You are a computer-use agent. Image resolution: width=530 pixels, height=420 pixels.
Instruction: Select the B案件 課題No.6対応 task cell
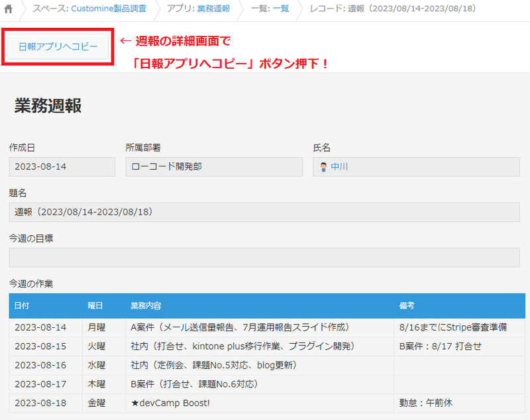[x=259, y=384]
